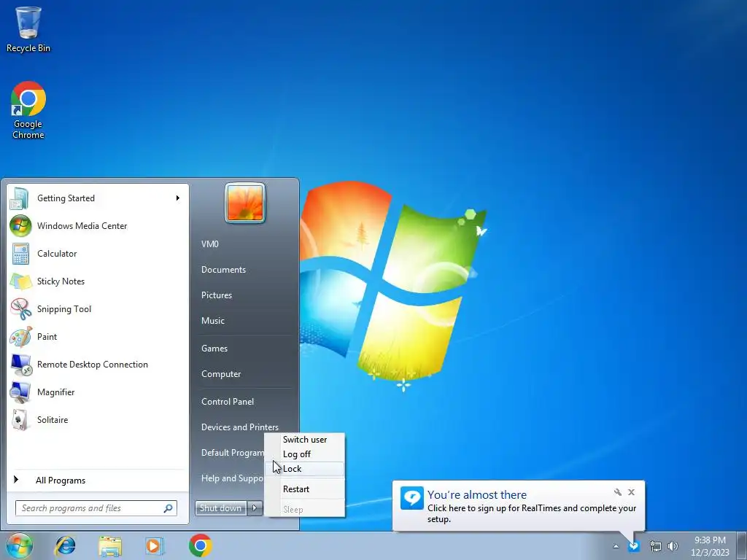Viewport: 747px width, 560px height.
Task: Click the Getting Started icon in Start menu
Action: pyautogui.click(x=20, y=198)
